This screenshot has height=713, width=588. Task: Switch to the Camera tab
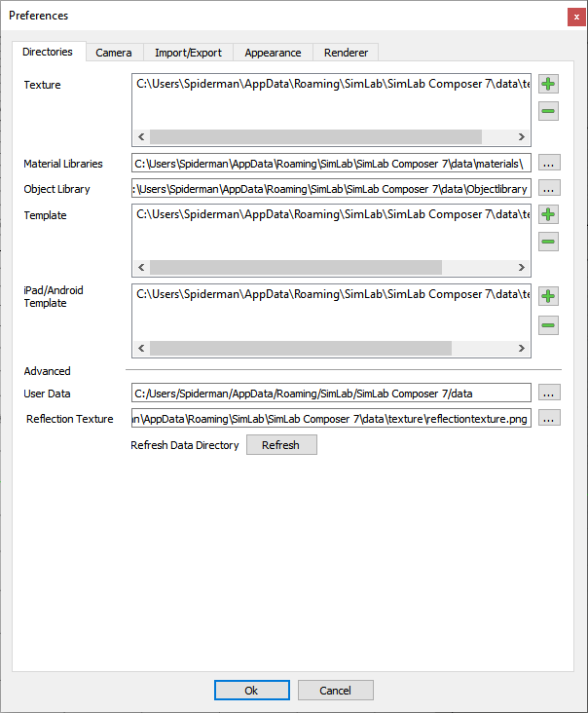coord(114,53)
